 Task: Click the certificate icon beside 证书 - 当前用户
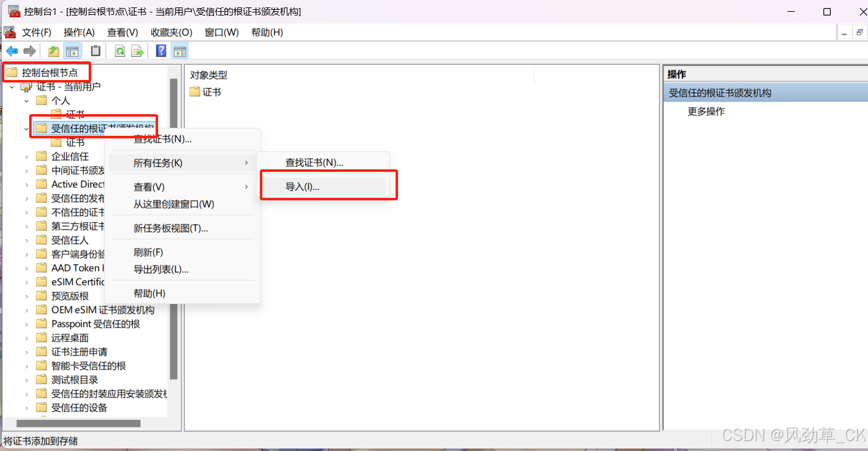tap(27, 86)
